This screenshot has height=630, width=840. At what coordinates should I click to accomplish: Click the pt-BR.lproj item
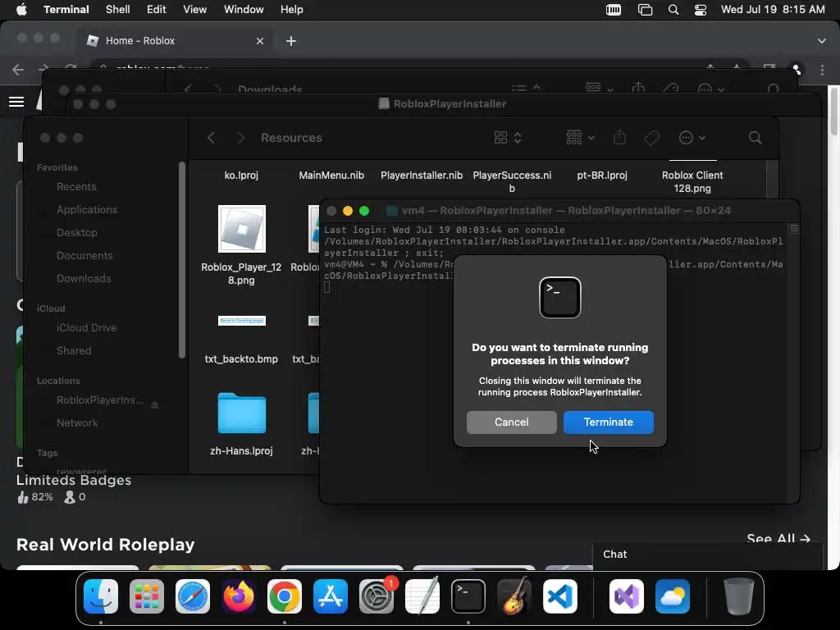[x=602, y=176]
